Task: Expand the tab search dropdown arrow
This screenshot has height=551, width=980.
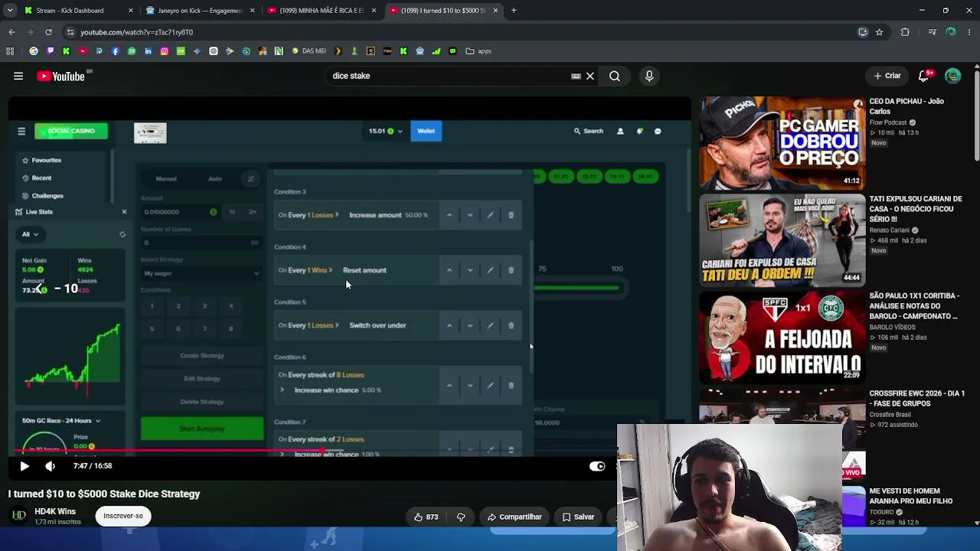Action: (x=11, y=11)
